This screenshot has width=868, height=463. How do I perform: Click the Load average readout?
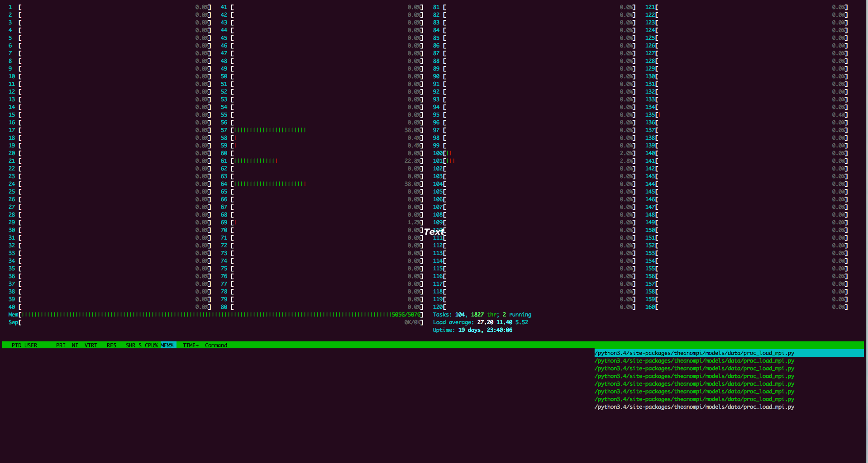(x=481, y=322)
